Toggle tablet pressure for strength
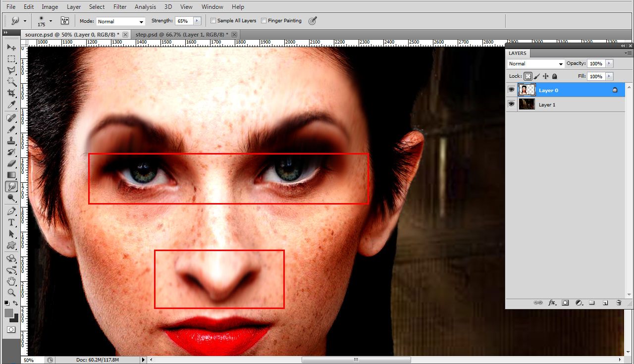The height and width of the screenshot is (364, 634). [x=313, y=21]
